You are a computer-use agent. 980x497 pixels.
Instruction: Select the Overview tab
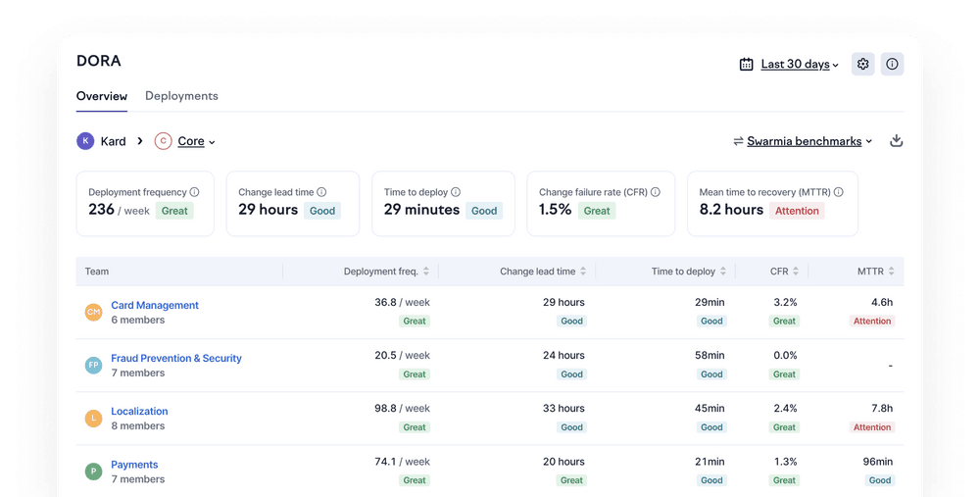coord(102,96)
